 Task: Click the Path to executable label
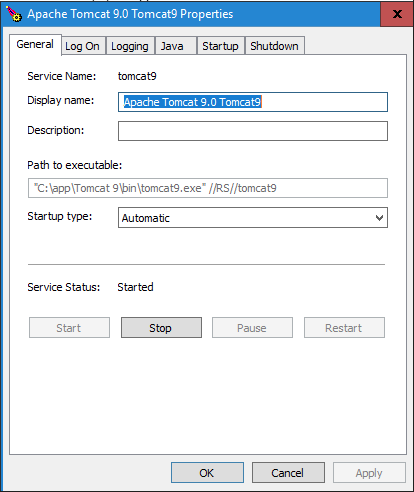[x=75, y=165]
